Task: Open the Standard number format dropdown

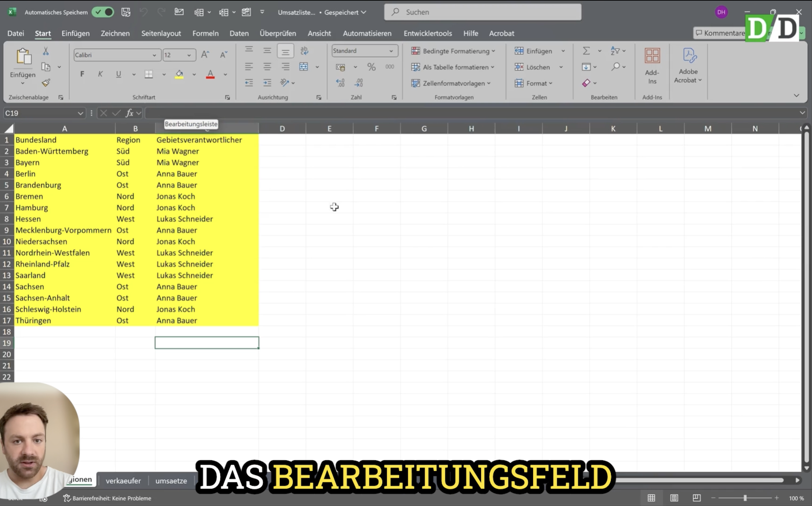Action: point(391,51)
